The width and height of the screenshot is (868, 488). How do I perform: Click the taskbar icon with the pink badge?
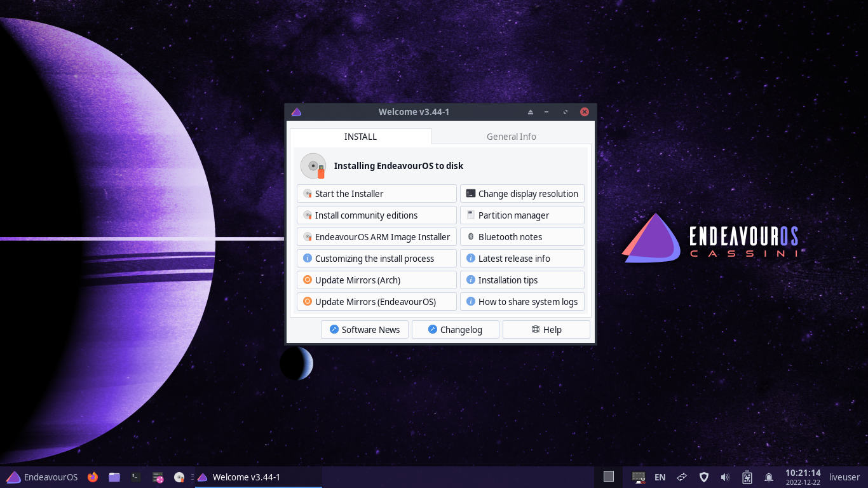(x=158, y=477)
